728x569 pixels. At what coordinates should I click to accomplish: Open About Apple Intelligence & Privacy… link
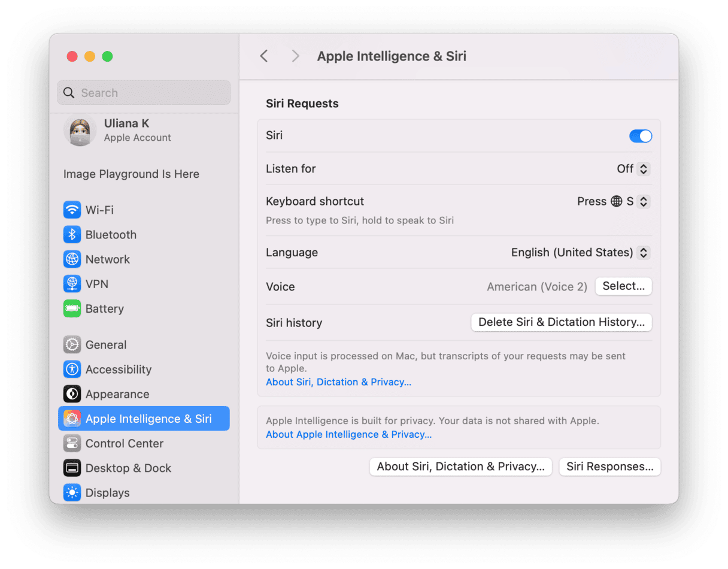(x=348, y=435)
